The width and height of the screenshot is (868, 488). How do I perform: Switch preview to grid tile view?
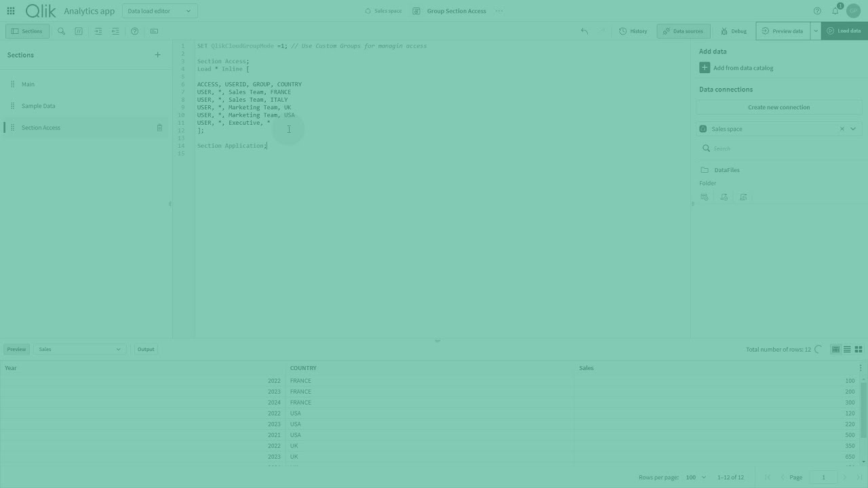point(859,350)
